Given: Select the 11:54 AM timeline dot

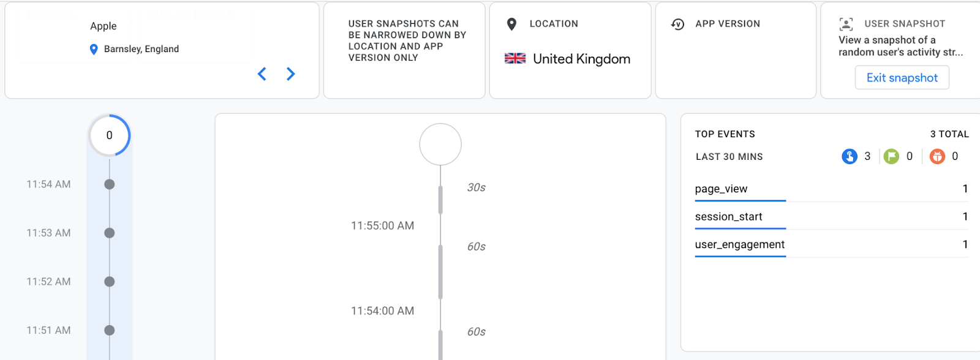Looking at the screenshot, I should tap(110, 184).
